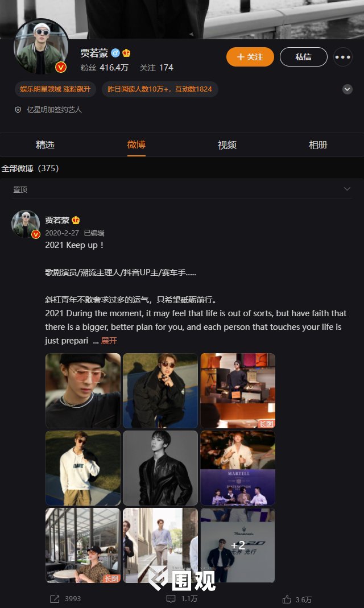Open the 相册 tab

pos(318,144)
